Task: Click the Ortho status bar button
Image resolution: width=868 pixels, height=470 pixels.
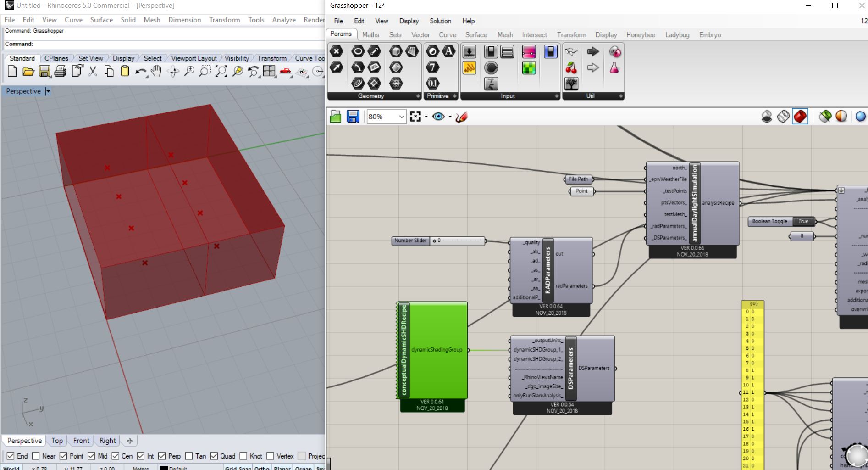Action: [262, 468]
